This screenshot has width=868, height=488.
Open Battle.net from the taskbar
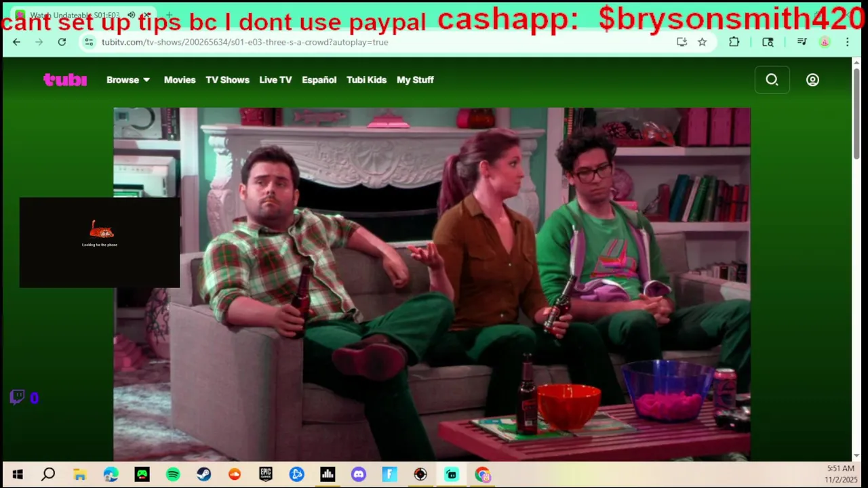(x=296, y=474)
